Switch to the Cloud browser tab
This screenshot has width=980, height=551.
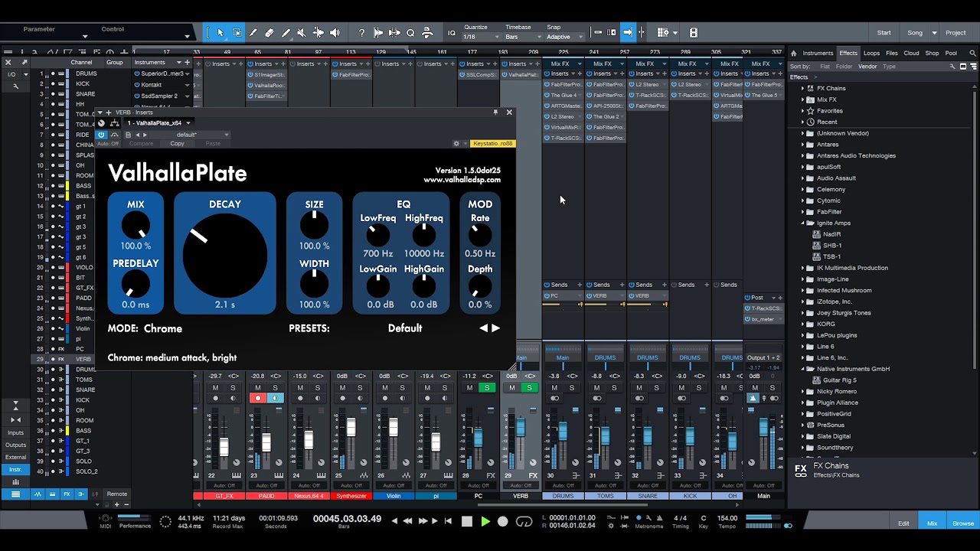pyautogui.click(x=911, y=54)
